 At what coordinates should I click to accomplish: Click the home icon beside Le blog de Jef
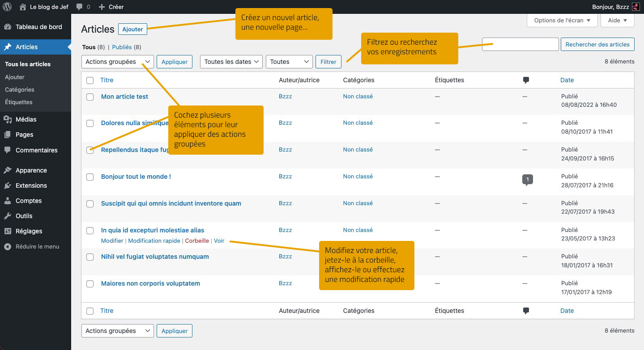coord(23,7)
